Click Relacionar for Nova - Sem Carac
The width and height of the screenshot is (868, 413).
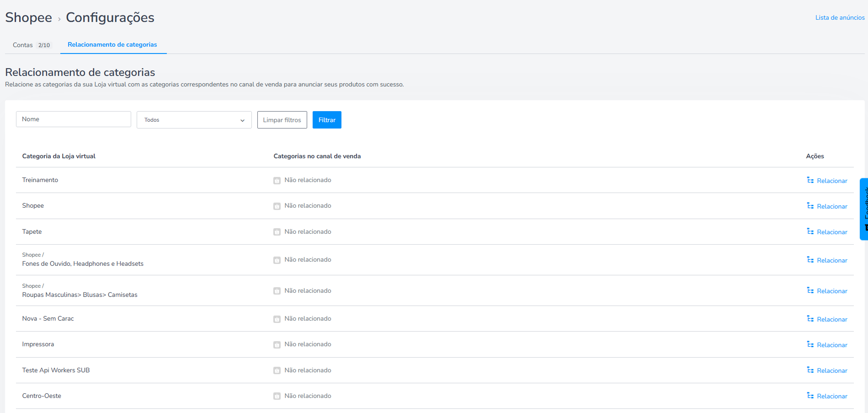(x=832, y=319)
